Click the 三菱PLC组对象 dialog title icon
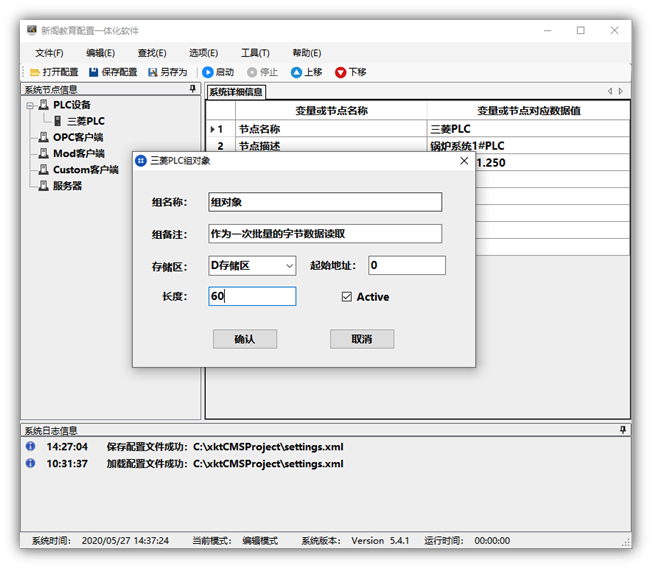 click(x=141, y=161)
